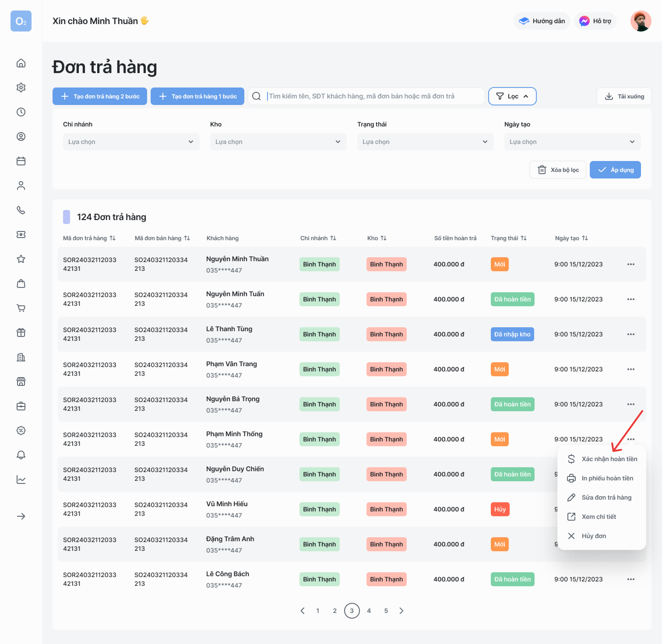The width and height of the screenshot is (662, 644).
Task: Sort by Mã đơn trả hàng column
Action: coord(112,238)
